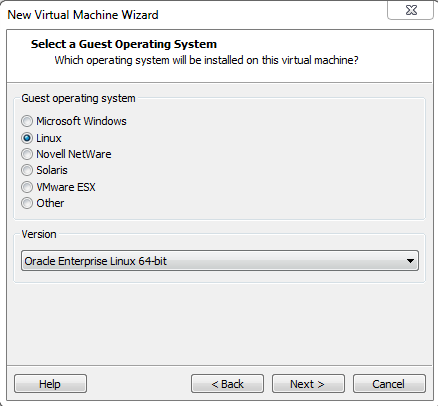The height and width of the screenshot is (406, 438).
Task: Select the Microsoft Windows radio button
Action: click(x=27, y=121)
